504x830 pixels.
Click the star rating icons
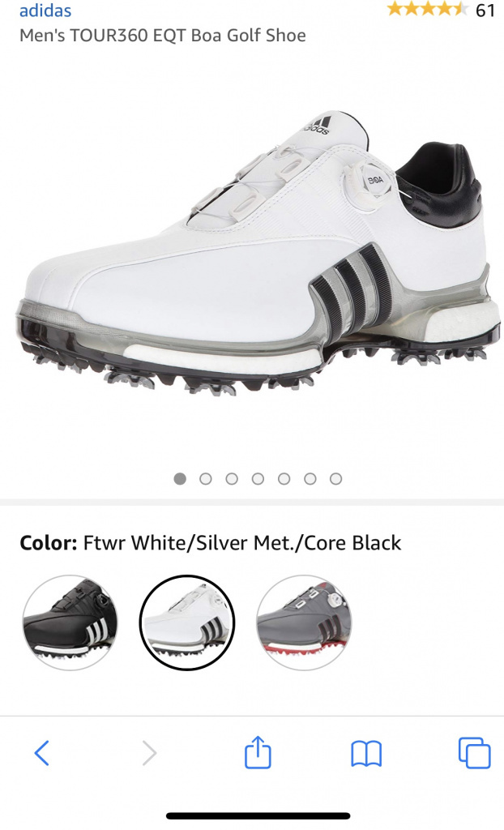(428, 9)
